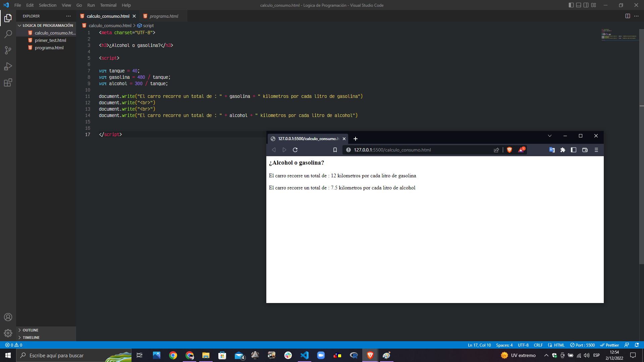Change end of line CRLF setting
644x362 pixels.
pyautogui.click(x=538, y=345)
